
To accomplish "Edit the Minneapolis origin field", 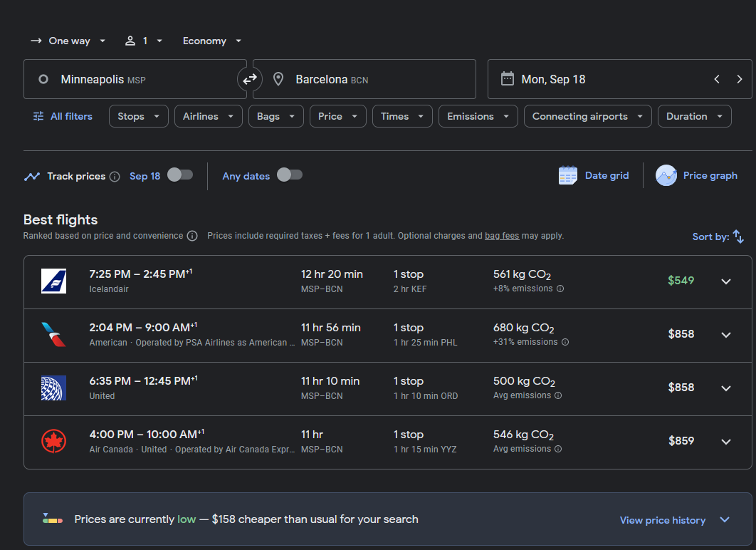I will click(x=135, y=79).
